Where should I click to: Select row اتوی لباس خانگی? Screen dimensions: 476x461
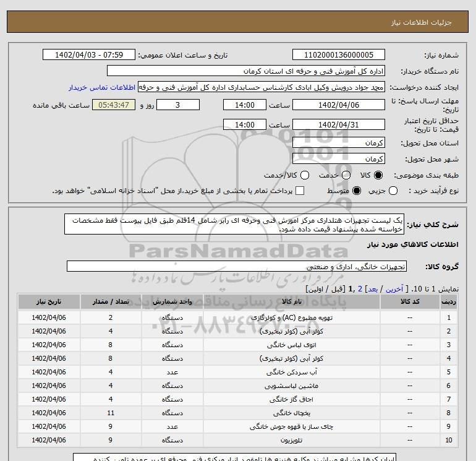[237, 345]
